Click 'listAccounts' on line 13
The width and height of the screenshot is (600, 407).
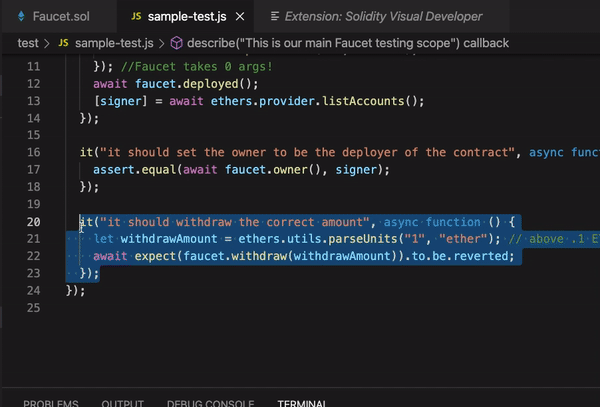[x=363, y=101]
